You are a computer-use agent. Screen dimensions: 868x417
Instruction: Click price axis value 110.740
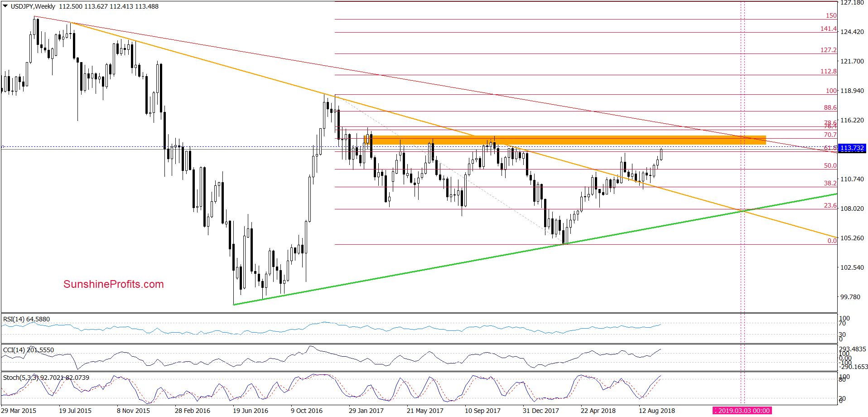(x=852, y=179)
